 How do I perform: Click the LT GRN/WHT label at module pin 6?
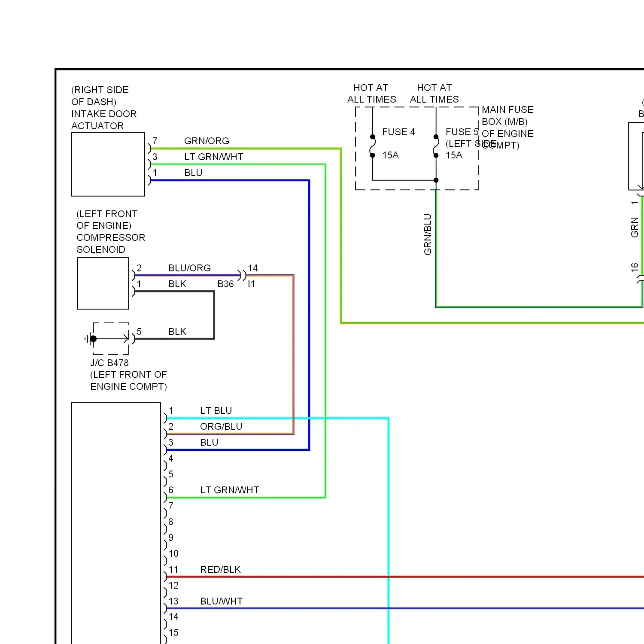230,490
